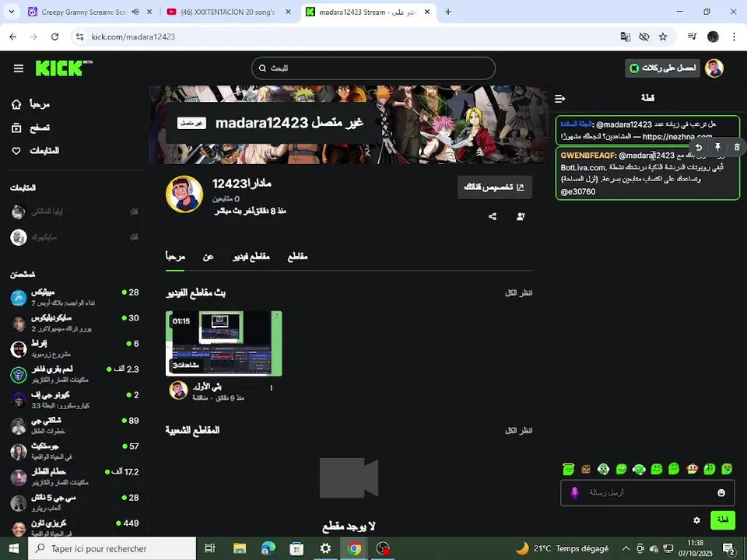Screen dimensions: 747x560
Task: Click the Kick search field
Action: tap(373, 68)
